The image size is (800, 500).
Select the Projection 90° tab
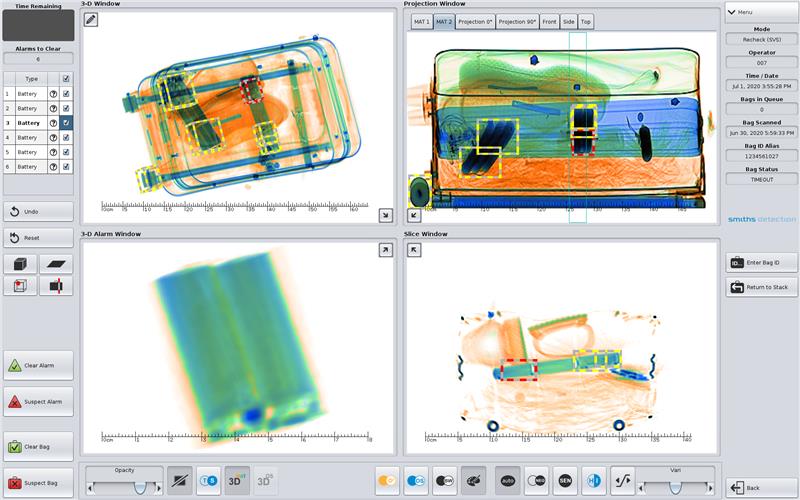click(x=517, y=21)
